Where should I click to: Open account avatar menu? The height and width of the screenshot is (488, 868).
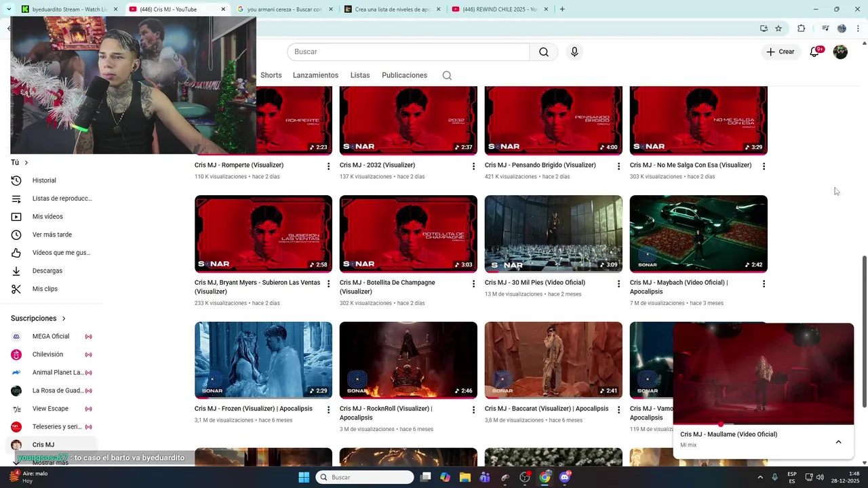point(840,52)
